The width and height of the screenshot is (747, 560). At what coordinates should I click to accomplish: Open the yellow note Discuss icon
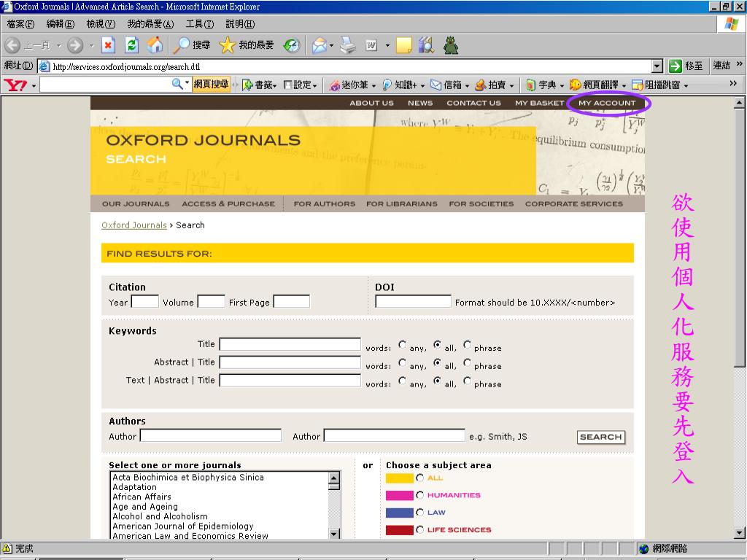click(x=403, y=45)
